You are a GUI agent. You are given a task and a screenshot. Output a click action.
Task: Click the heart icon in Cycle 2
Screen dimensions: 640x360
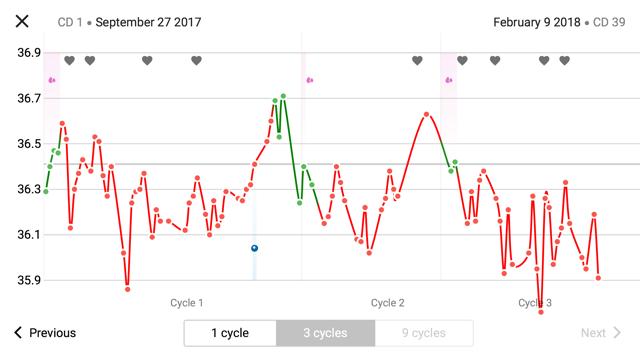tap(417, 60)
